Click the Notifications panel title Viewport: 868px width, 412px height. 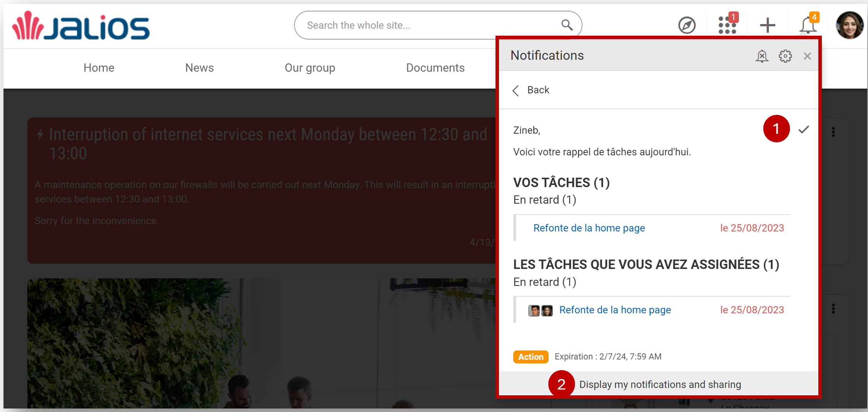(x=547, y=55)
